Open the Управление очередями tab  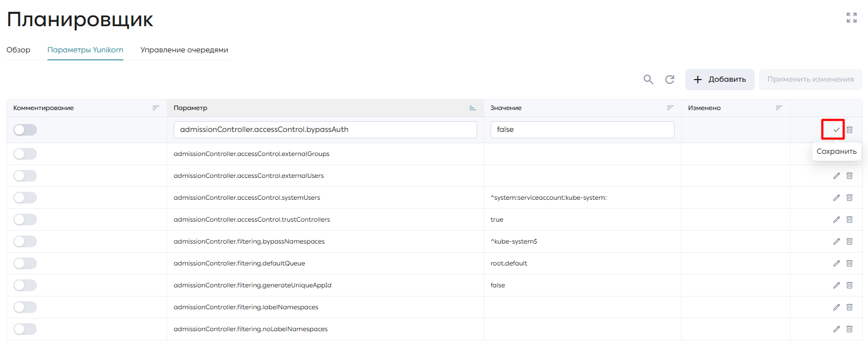(184, 50)
